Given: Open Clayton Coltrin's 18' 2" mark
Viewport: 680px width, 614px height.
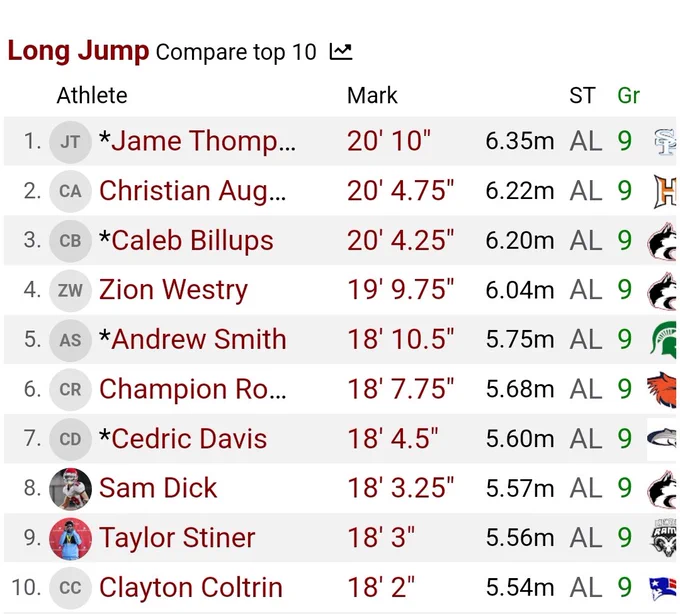Looking at the screenshot, I should (381, 588).
